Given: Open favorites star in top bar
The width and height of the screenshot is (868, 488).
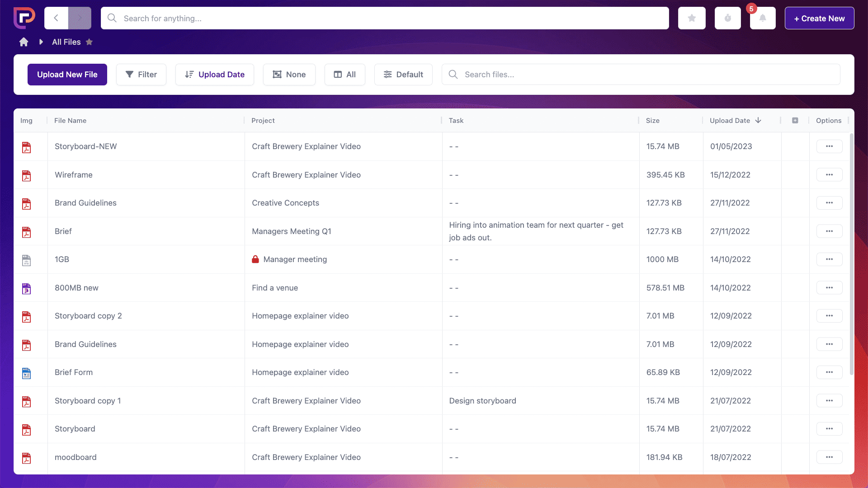Looking at the screenshot, I should click(692, 18).
